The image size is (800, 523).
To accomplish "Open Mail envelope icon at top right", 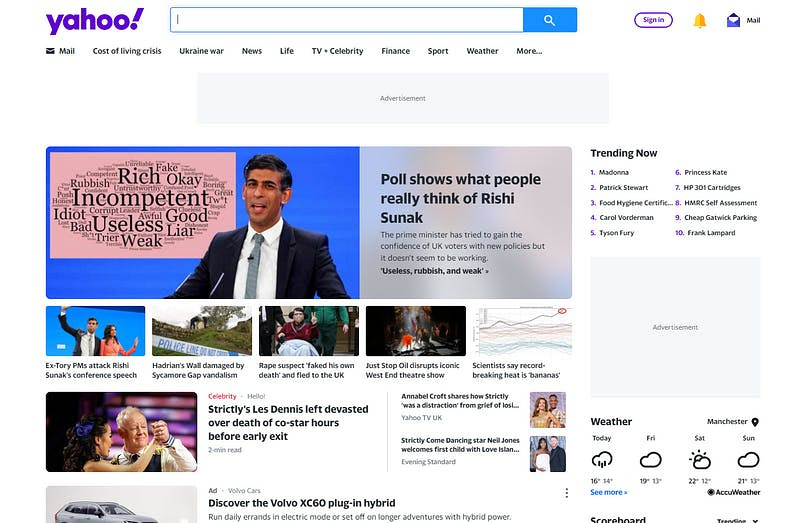I will pyautogui.click(x=733, y=20).
